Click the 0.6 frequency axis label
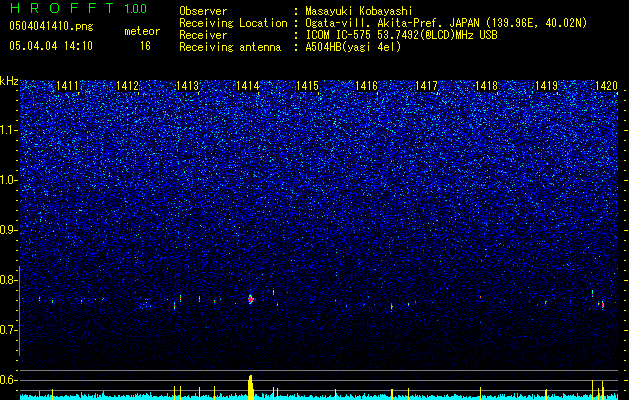This screenshot has height=400, width=629. [x=9, y=380]
